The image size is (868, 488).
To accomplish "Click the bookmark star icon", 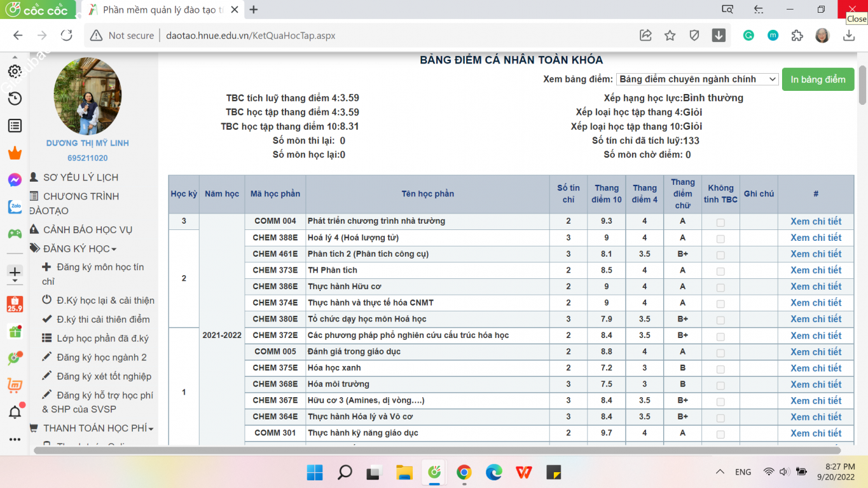I will click(x=670, y=36).
